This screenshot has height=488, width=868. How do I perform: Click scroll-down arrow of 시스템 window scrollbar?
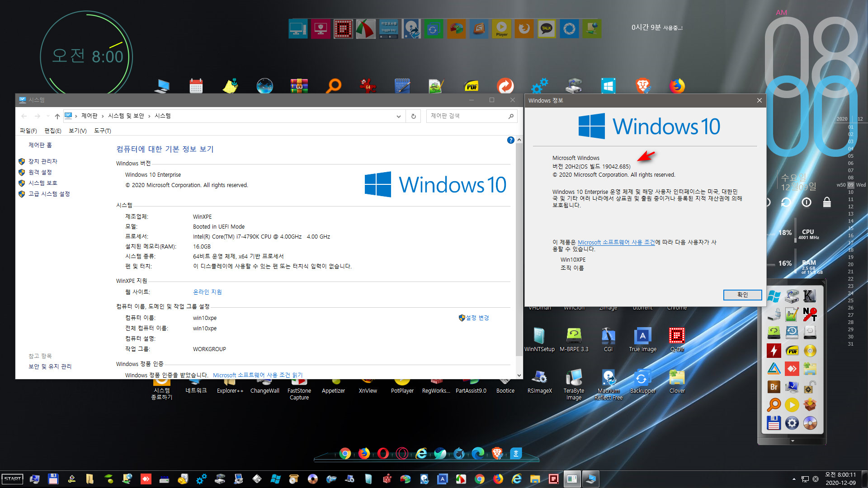[519, 375]
